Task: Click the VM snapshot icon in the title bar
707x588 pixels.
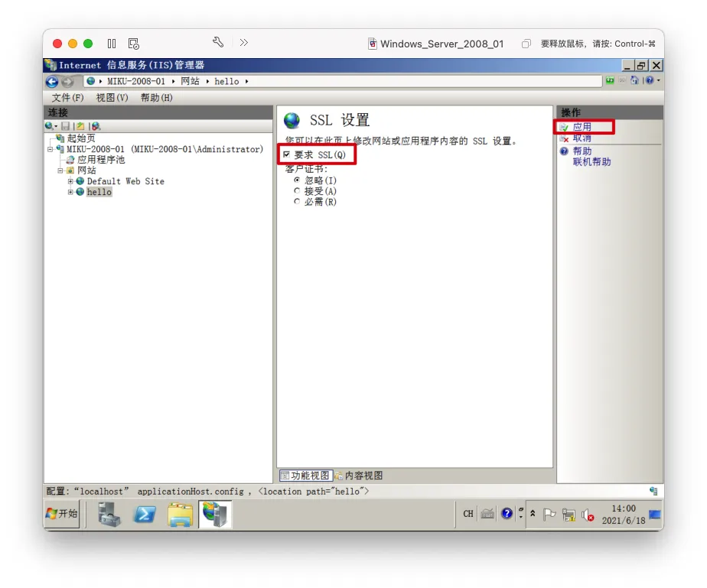Action: [x=133, y=44]
